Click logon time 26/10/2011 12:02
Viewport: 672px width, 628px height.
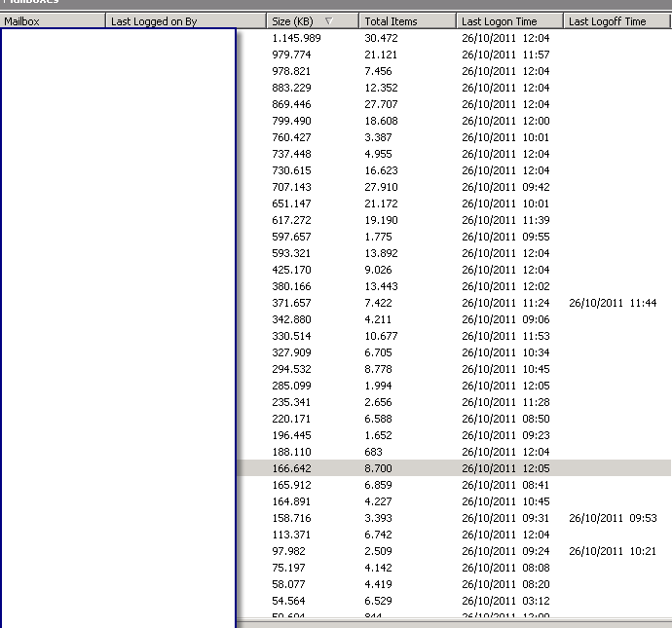point(505,286)
